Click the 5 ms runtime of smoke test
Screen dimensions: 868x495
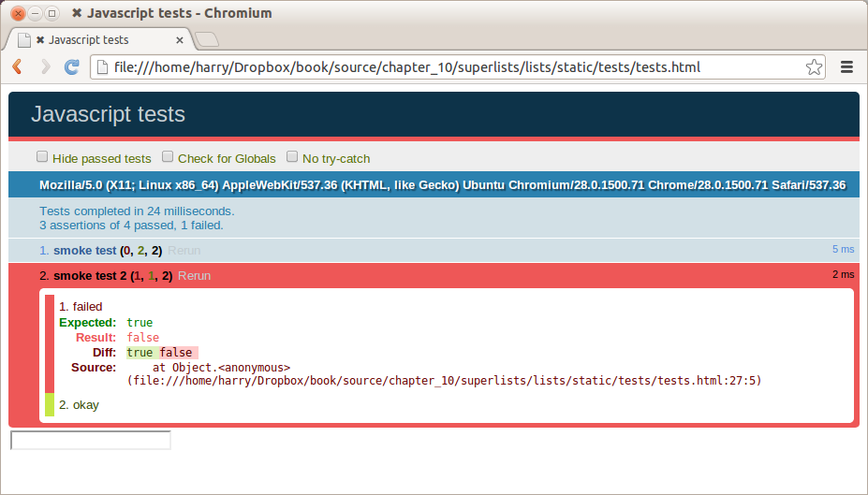pos(843,250)
